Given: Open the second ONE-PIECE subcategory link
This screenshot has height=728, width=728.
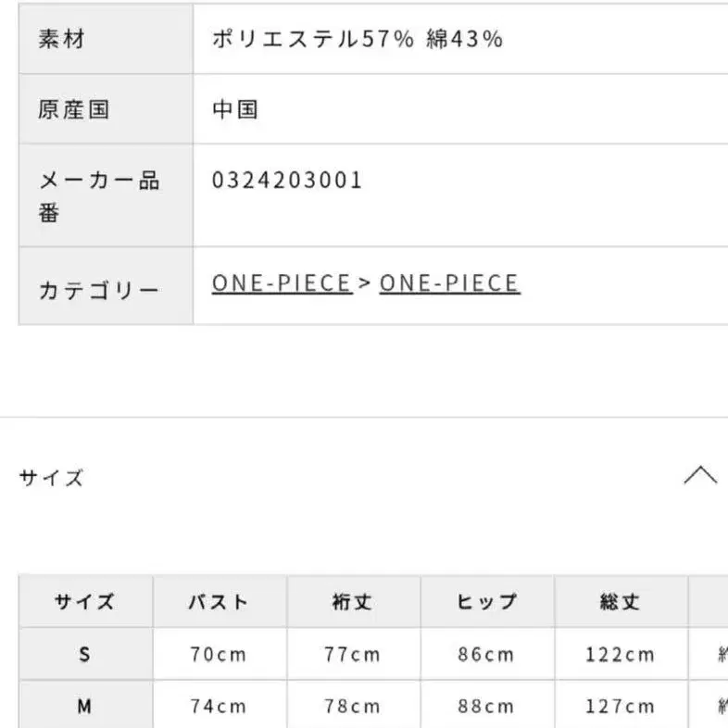Looking at the screenshot, I should coord(449,283).
